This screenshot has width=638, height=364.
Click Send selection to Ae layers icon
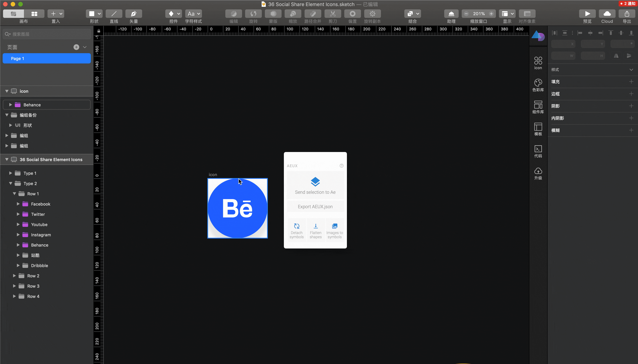(315, 182)
